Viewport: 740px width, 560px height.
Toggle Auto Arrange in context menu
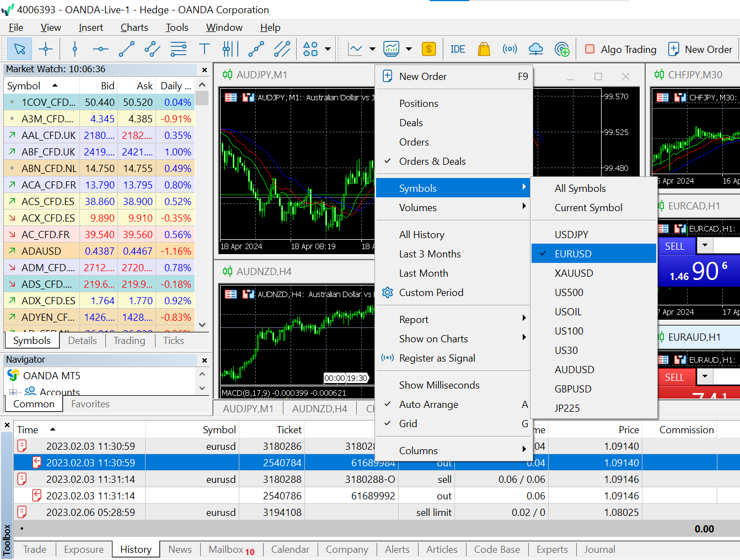(x=428, y=405)
